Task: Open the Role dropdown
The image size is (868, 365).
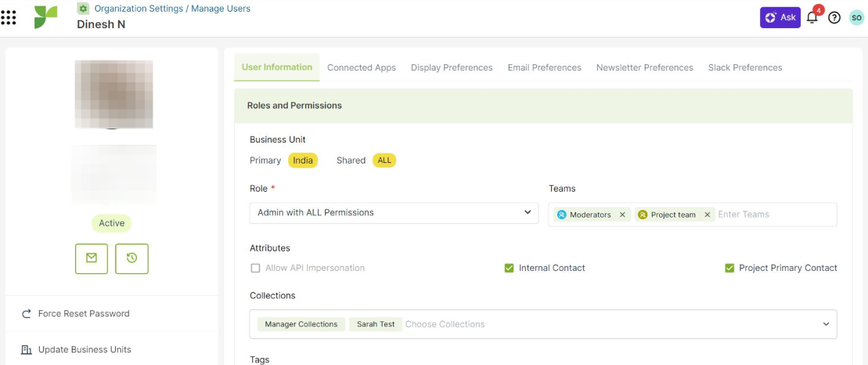Action: (394, 213)
